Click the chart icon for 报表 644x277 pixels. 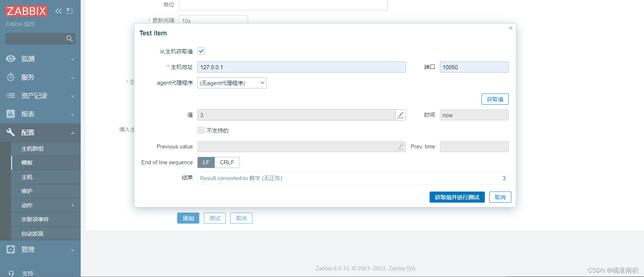(11, 114)
